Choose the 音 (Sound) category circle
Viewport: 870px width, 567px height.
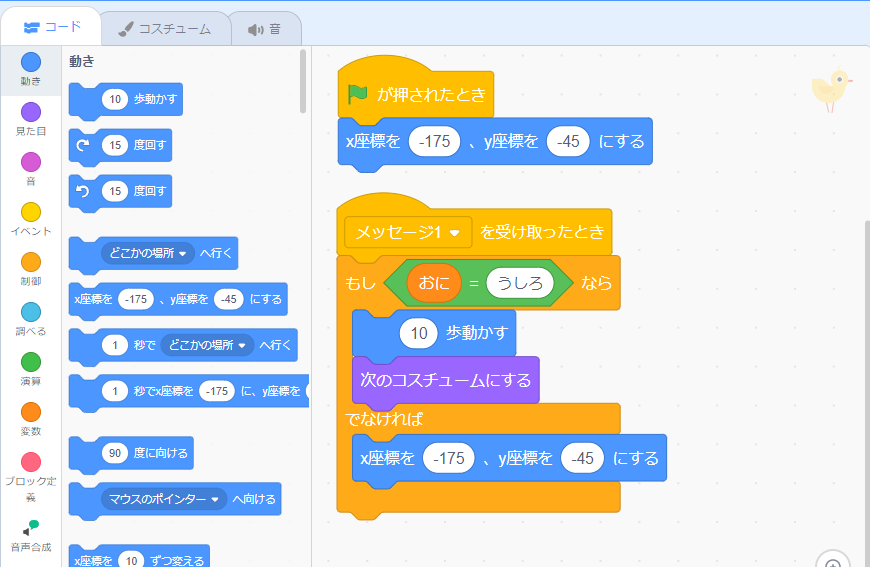[x=31, y=162]
